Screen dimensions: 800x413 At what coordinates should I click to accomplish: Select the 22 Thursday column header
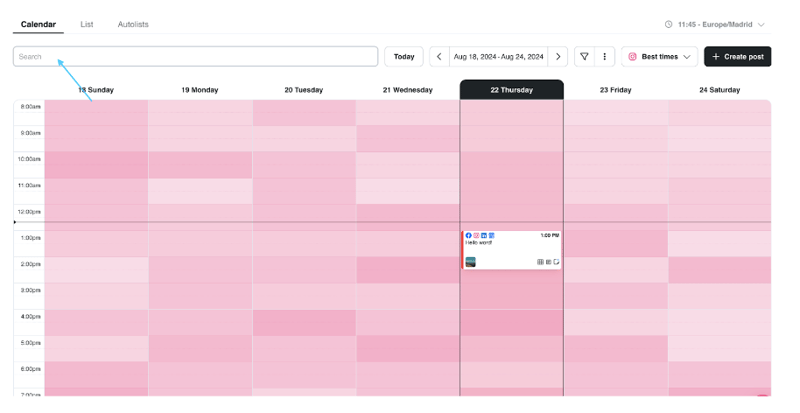click(511, 90)
